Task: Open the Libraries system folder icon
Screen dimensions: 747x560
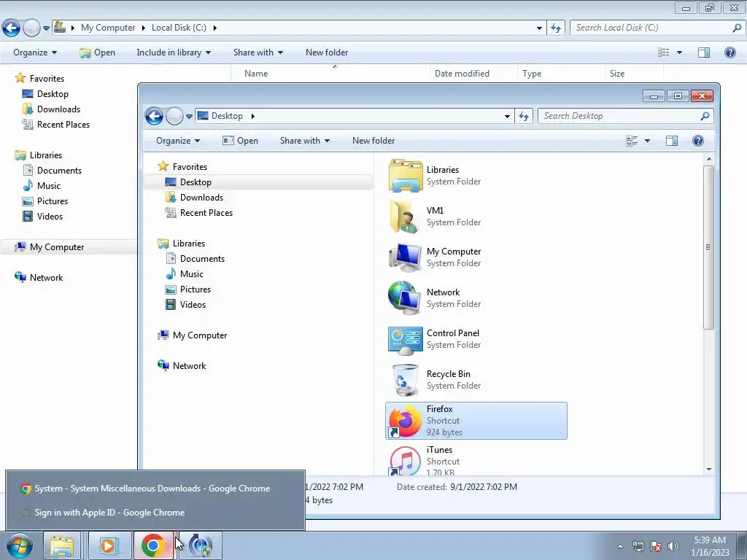Action: (x=405, y=176)
